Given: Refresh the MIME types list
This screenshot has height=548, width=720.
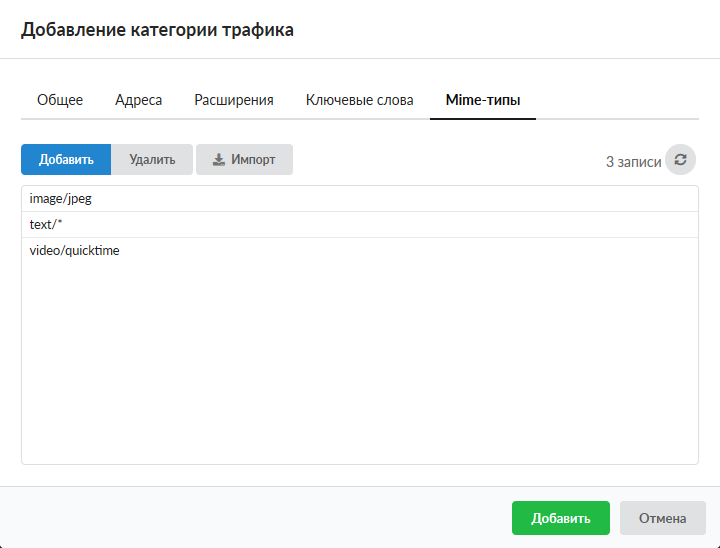Looking at the screenshot, I should pos(680,160).
